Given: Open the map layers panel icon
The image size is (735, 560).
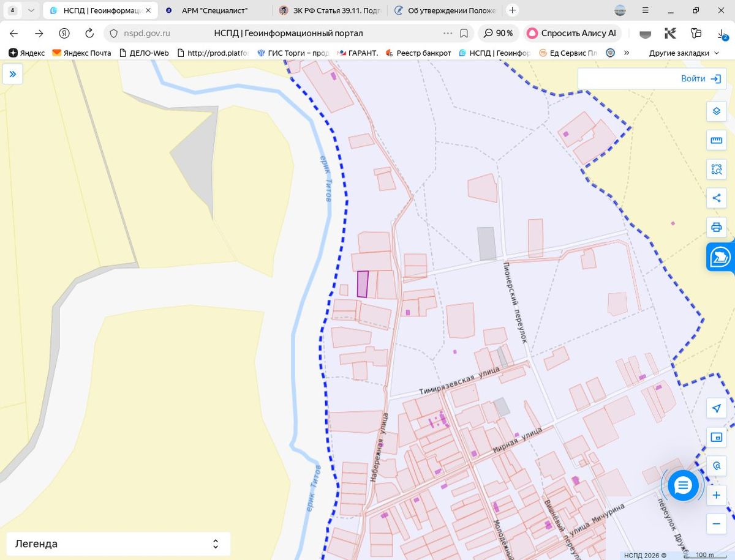Looking at the screenshot, I should (x=716, y=111).
